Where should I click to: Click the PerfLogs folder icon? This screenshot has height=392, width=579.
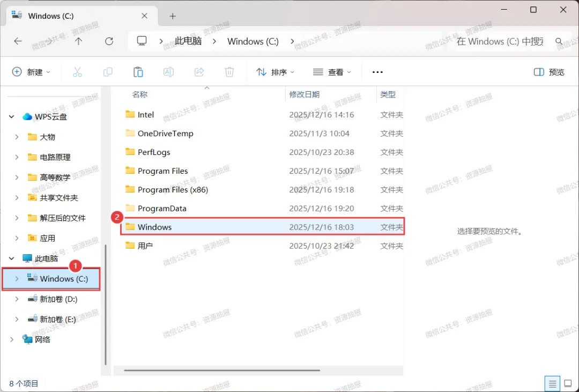click(x=130, y=152)
